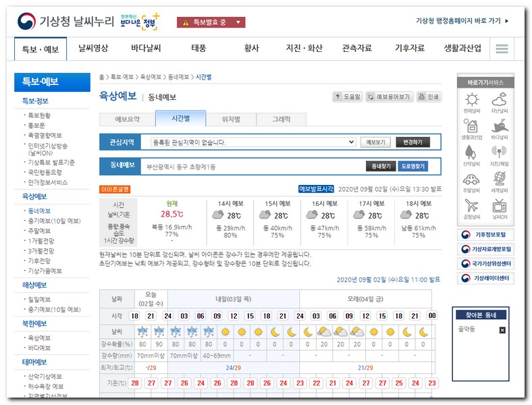532x405 pixels.
Task: Click the 동네찾기 button
Action: (381, 166)
